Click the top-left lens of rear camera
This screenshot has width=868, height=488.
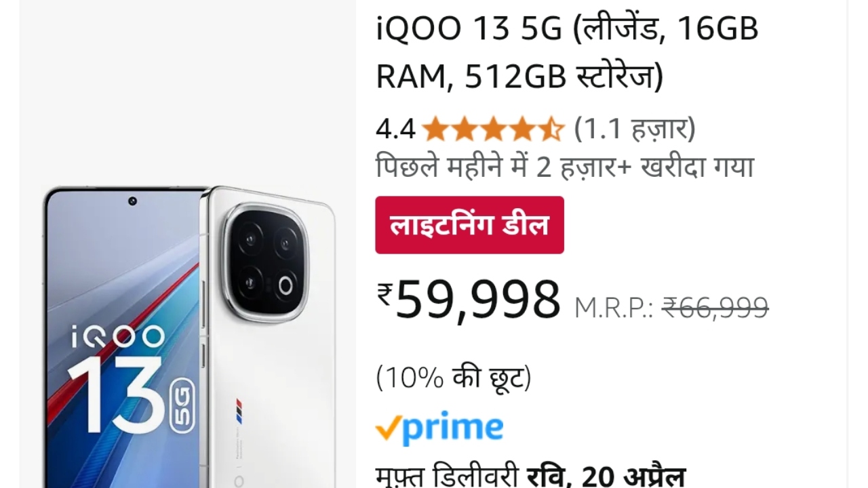pyautogui.click(x=251, y=239)
